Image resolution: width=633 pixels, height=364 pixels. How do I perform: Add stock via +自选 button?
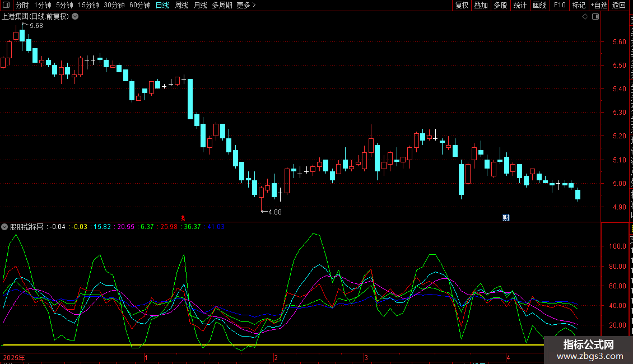tap(599, 5)
